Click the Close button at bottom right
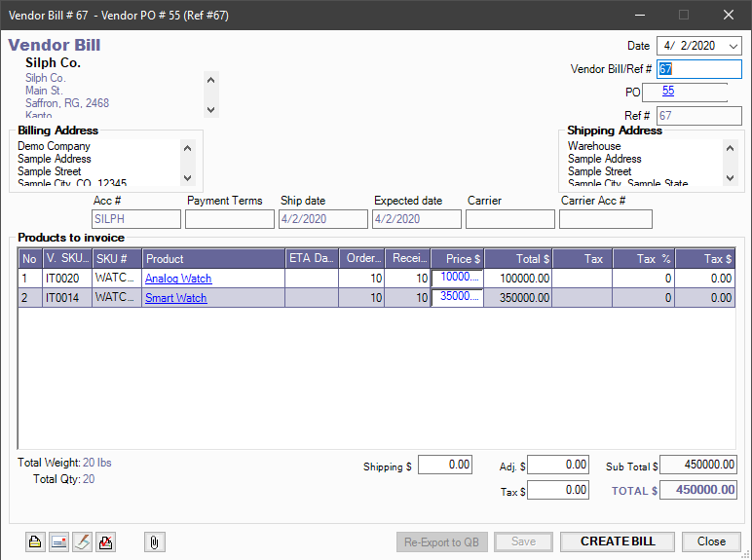The width and height of the screenshot is (752, 560). [710, 541]
